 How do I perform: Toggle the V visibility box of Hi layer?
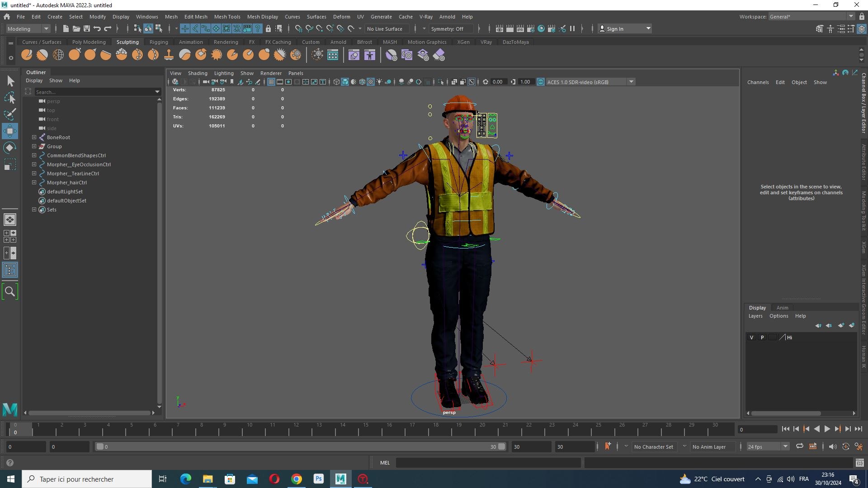pos(751,338)
